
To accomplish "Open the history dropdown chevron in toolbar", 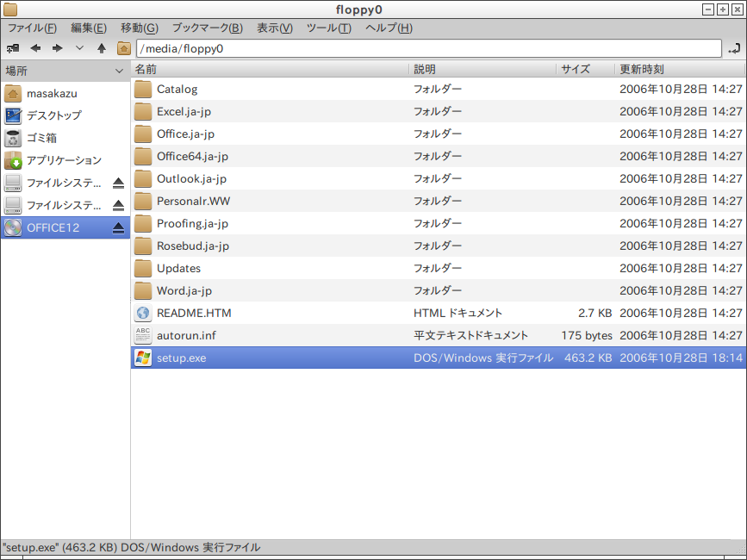I will [x=79, y=48].
